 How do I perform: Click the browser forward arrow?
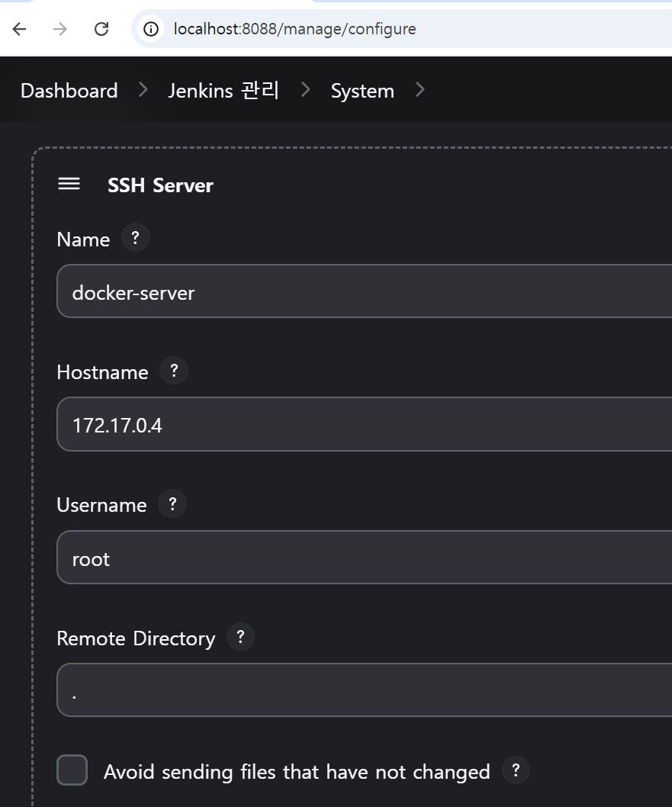[x=60, y=29]
